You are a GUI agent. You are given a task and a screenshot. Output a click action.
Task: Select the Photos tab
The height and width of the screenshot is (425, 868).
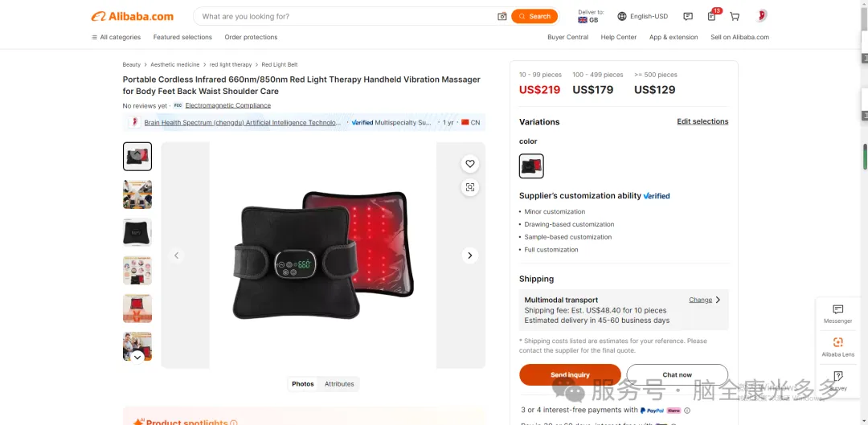pos(303,384)
